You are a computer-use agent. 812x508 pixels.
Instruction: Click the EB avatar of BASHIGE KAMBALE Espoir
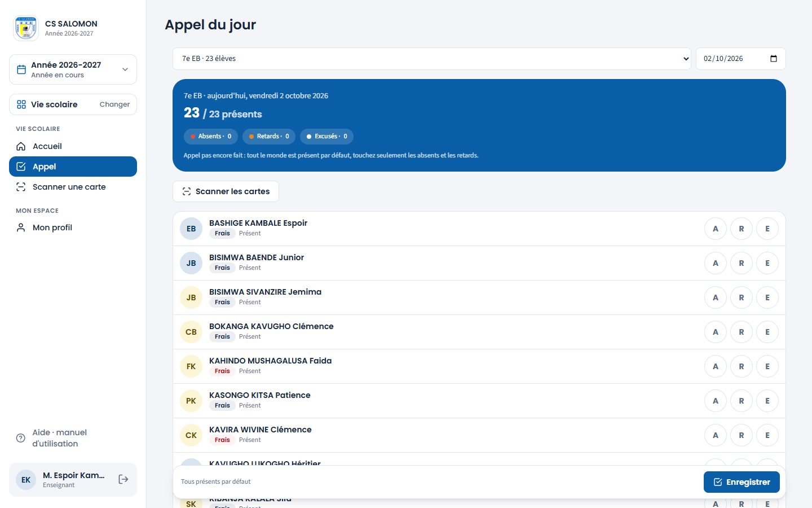(x=191, y=229)
